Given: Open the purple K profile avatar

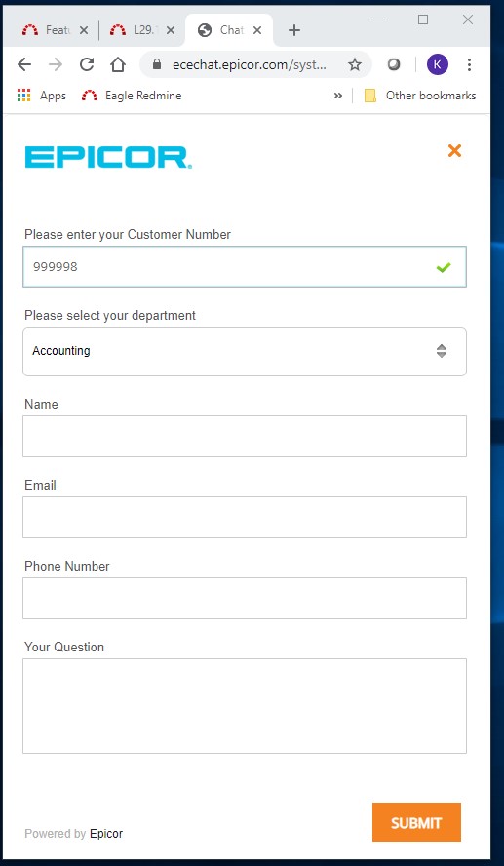Looking at the screenshot, I should click(437, 64).
